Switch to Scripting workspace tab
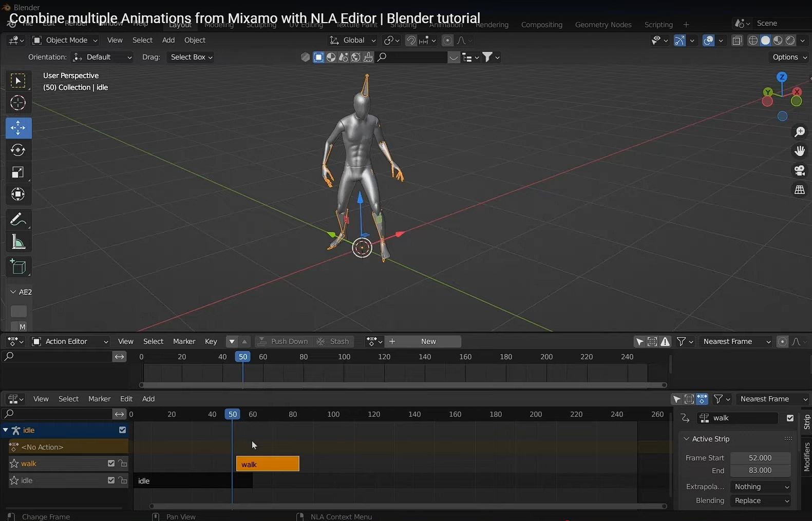The height and width of the screenshot is (521, 812). pyautogui.click(x=658, y=25)
